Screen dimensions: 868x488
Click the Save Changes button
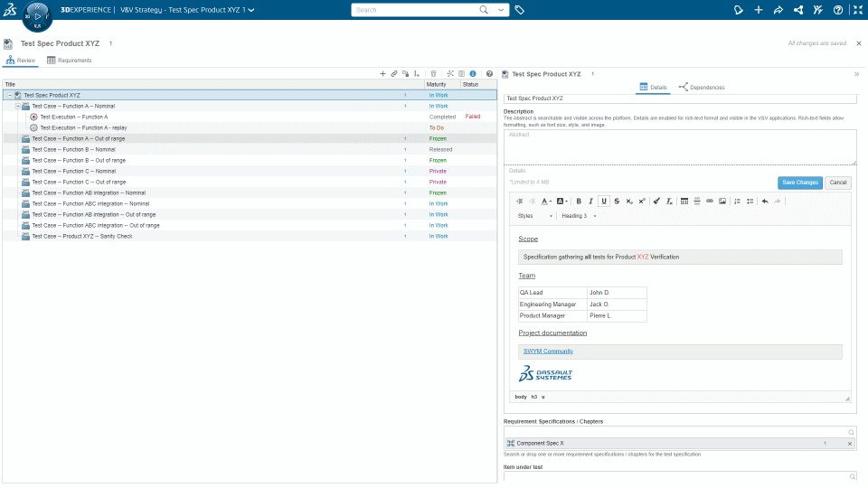pyautogui.click(x=800, y=183)
